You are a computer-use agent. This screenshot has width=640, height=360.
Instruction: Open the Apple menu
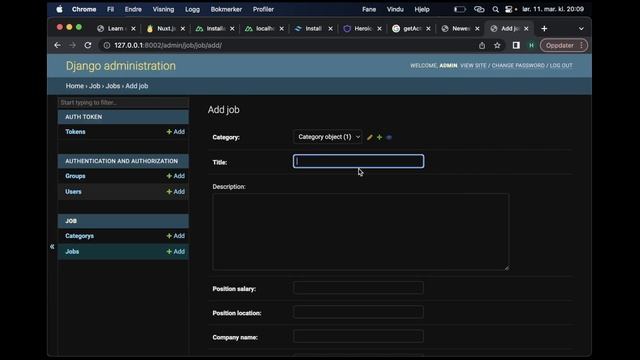tap(60, 9)
